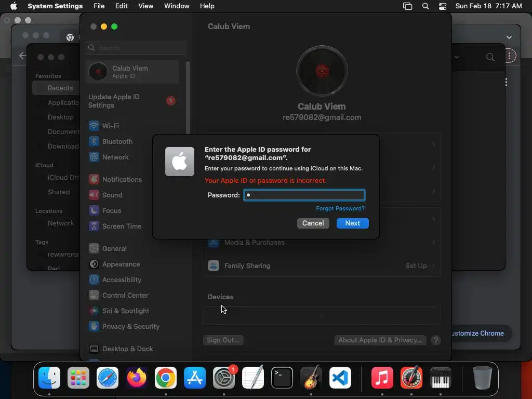Viewport: 532px width, 399px height.
Task: Open GarageBand from the Dock
Action: point(311,378)
